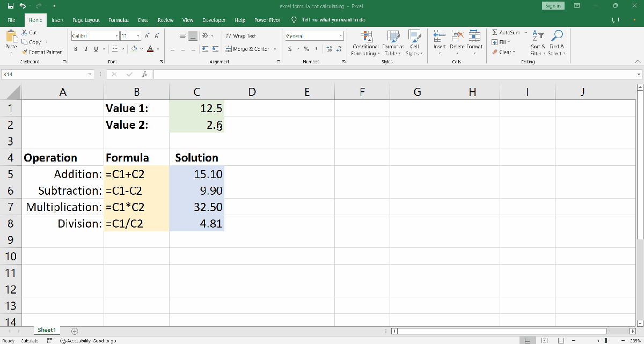Click the Format Painter brush
This screenshot has height=344, width=644.
pos(25,52)
